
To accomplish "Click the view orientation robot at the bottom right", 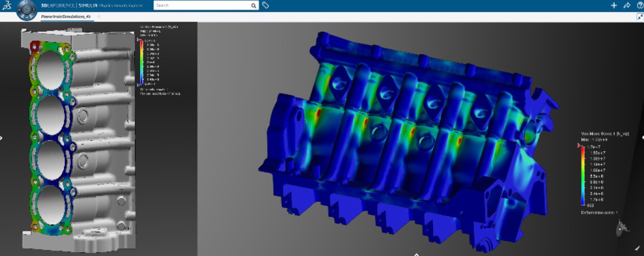I will click(x=623, y=229).
